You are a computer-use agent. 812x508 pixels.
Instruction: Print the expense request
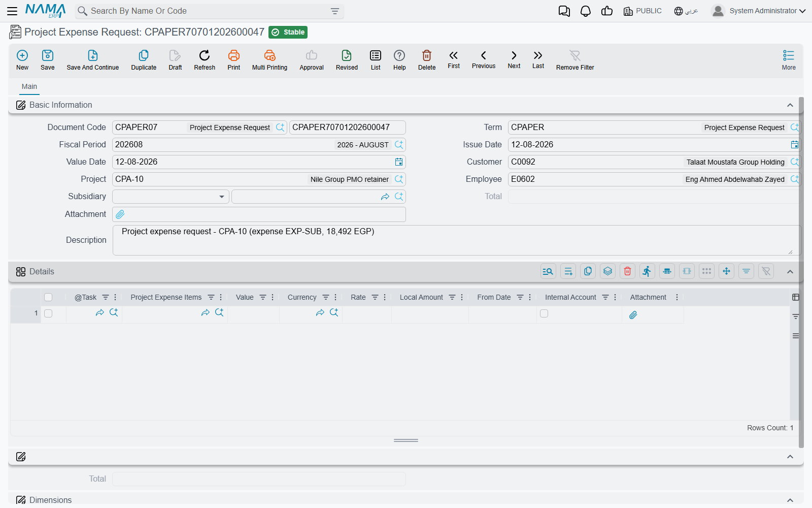(234, 60)
